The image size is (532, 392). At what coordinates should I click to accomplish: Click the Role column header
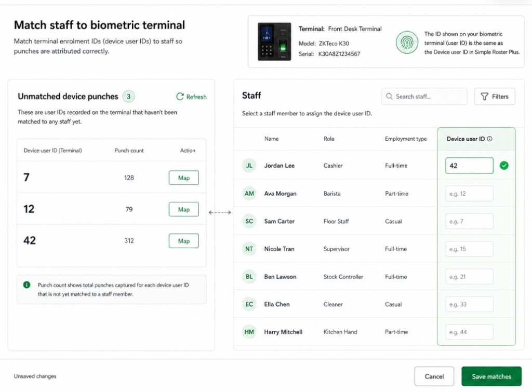pos(329,139)
